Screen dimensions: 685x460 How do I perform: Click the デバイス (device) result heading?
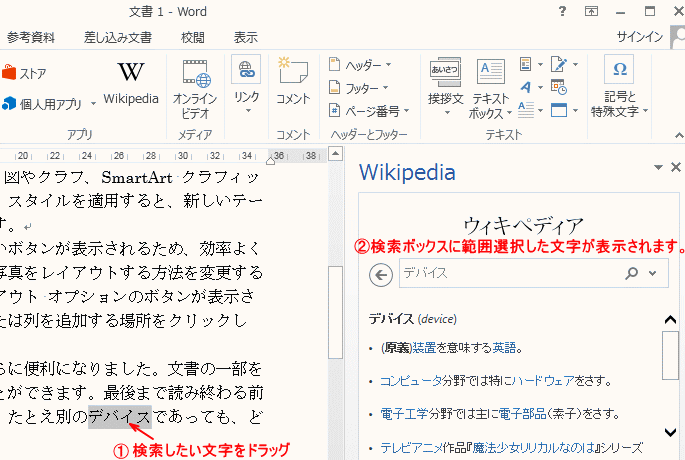(x=412, y=319)
